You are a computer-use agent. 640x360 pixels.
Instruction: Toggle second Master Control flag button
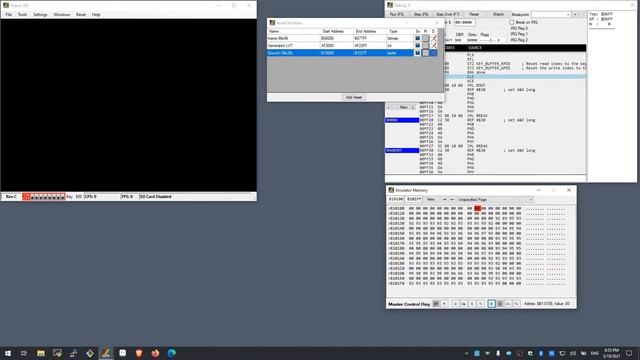[444, 304]
